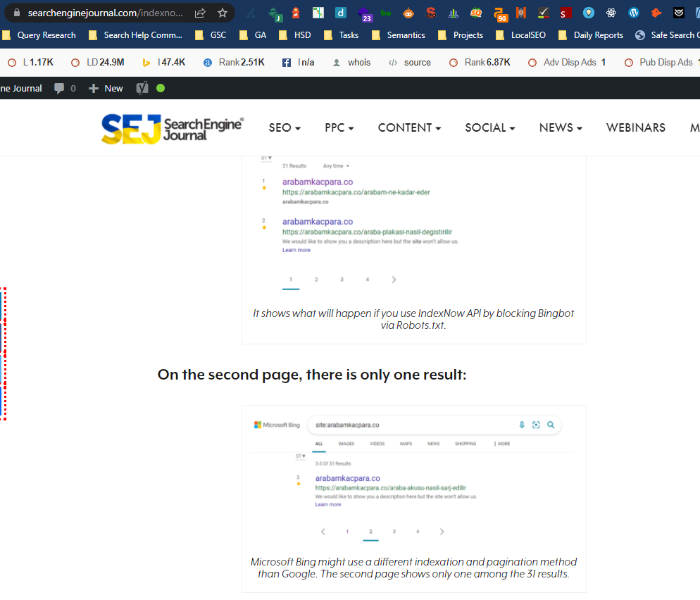Click the site security lock icon
This screenshot has height=600, width=700.
[x=17, y=13]
